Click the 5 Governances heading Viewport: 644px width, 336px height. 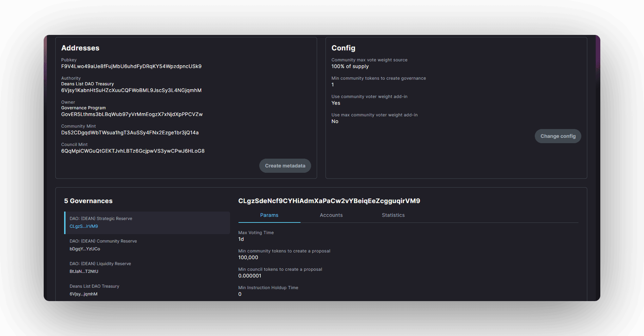click(x=88, y=201)
